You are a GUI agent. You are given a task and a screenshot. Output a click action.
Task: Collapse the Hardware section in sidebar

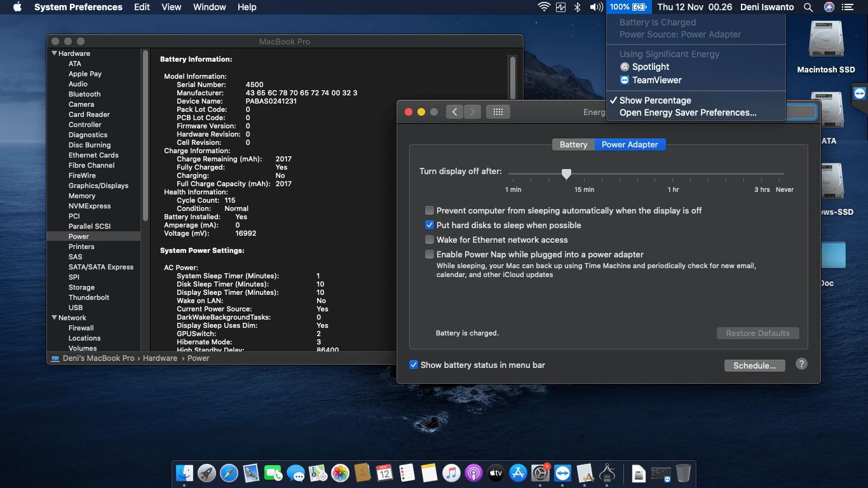coord(54,53)
